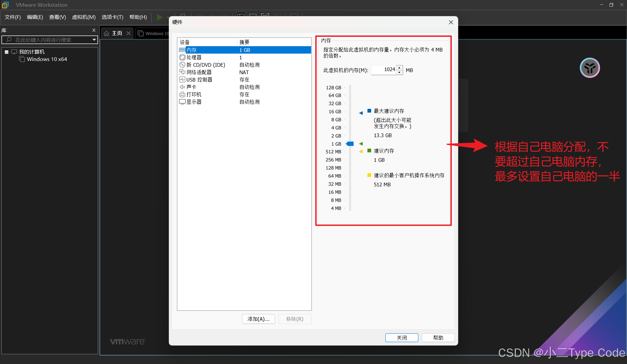Click the blue memory slider thumb at 1 GB
Screen dimensions: 627x364
tap(350, 144)
